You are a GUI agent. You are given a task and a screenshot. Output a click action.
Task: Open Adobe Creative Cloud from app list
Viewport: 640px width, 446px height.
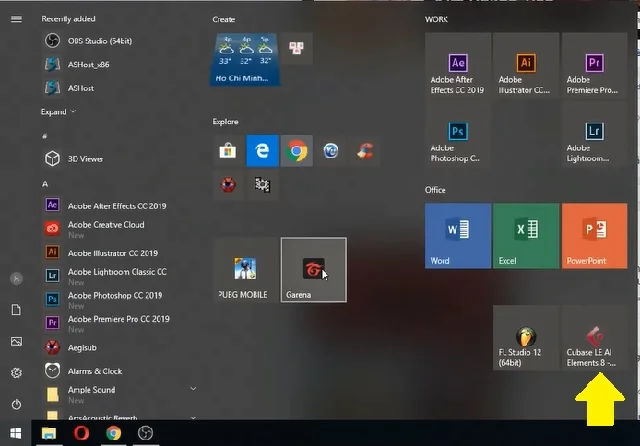(118, 229)
